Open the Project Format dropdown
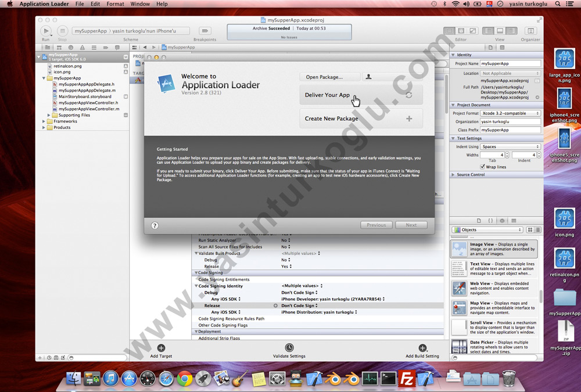Image resolution: width=581 pixels, height=392 pixels. pos(510,113)
